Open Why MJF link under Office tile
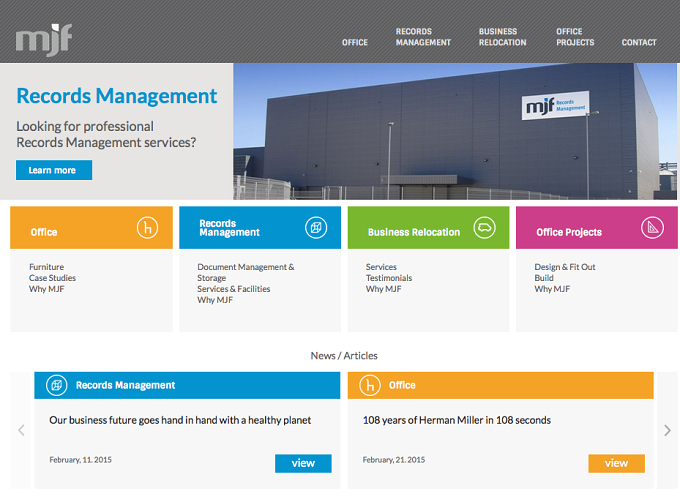Image resolution: width=680 pixels, height=502 pixels. click(46, 289)
